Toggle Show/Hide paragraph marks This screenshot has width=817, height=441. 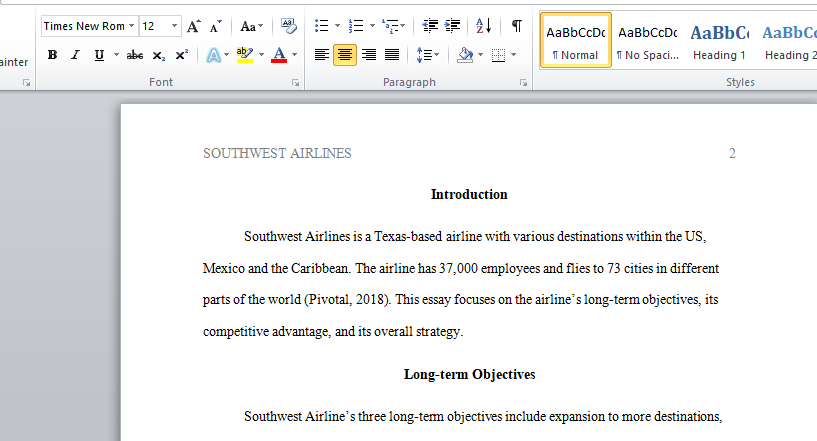[x=516, y=26]
